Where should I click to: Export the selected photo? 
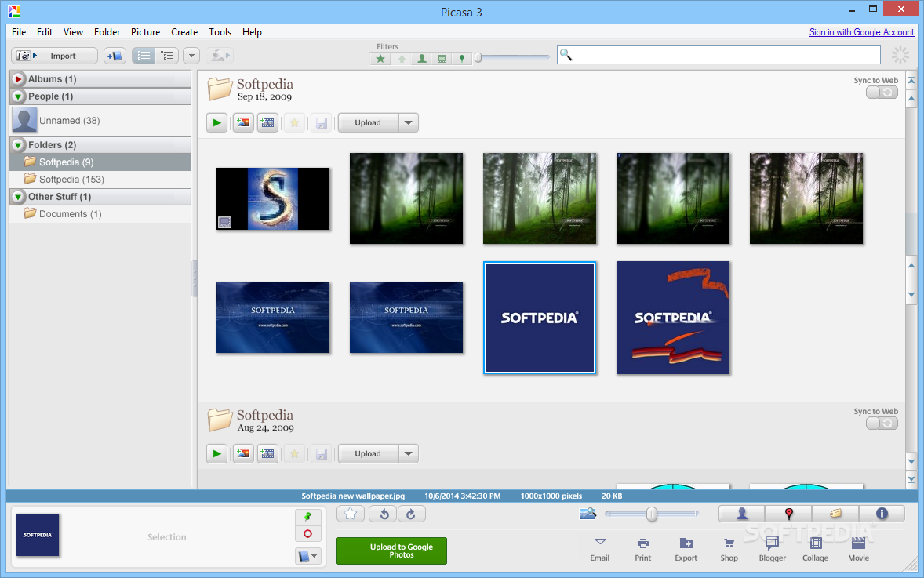click(x=686, y=549)
